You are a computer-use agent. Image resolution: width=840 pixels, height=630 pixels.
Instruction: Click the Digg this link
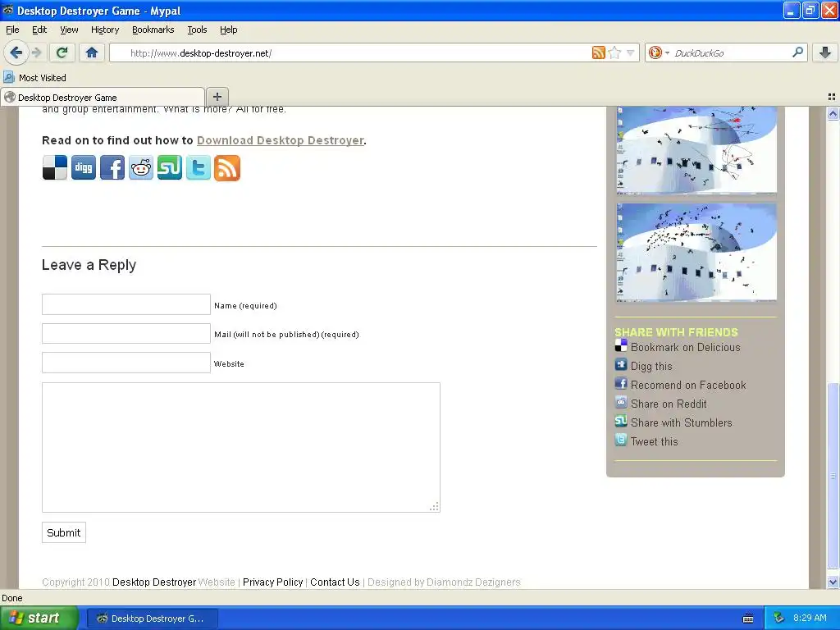(x=651, y=367)
